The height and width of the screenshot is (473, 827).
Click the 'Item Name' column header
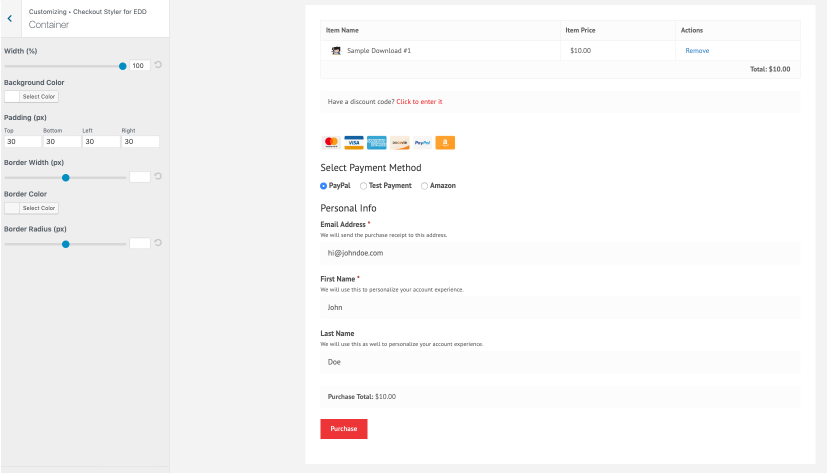pyautogui.click(x=342, y=30)
